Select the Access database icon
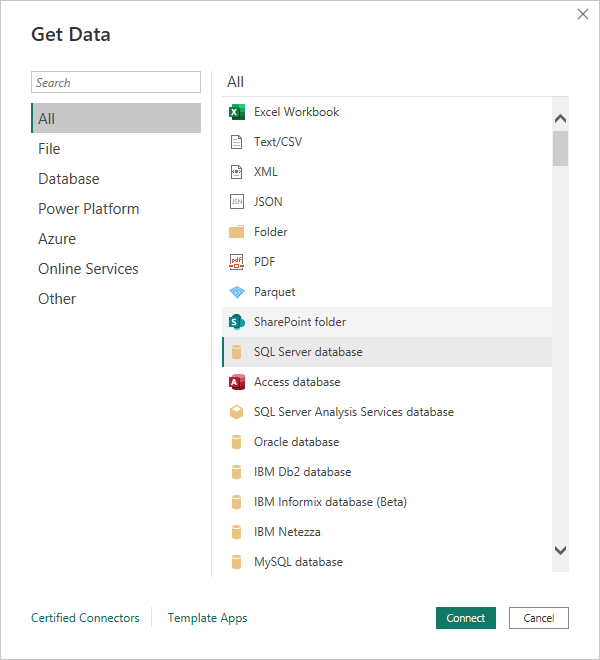Image resolution: width=600 pixels, height=660 pixels. click(x=237, y=382)
